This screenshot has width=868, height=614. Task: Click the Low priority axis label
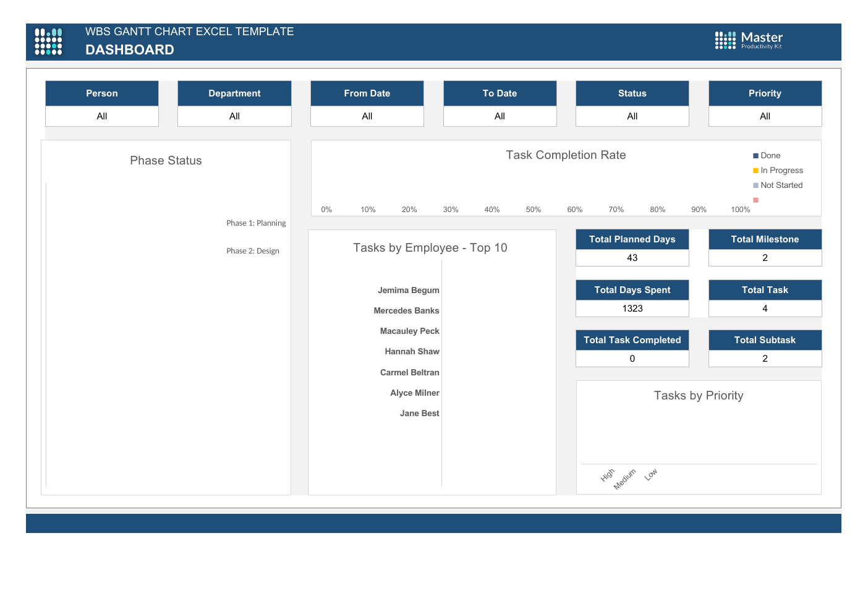[x=651, y=474]
